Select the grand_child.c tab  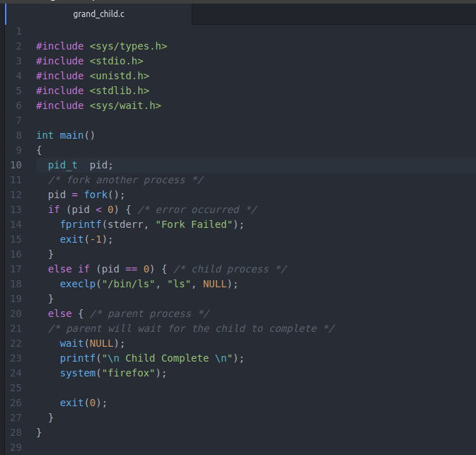click(98, 14)
